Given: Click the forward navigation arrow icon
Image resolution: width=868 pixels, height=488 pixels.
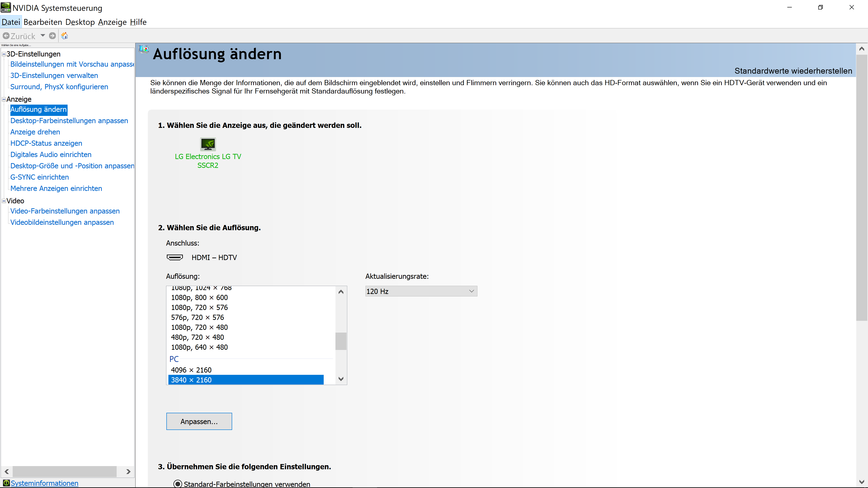Looking at the screenshot, I should pyautogui.click(x=52, y=36).
